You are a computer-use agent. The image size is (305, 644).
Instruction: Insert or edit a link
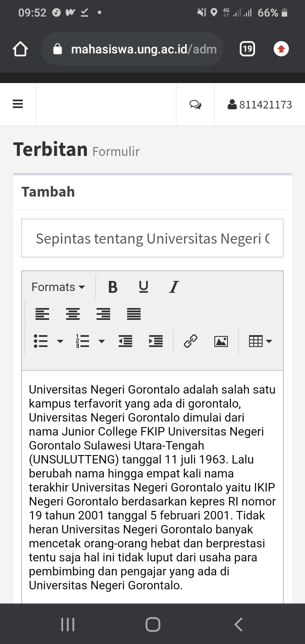click(191, 341)
